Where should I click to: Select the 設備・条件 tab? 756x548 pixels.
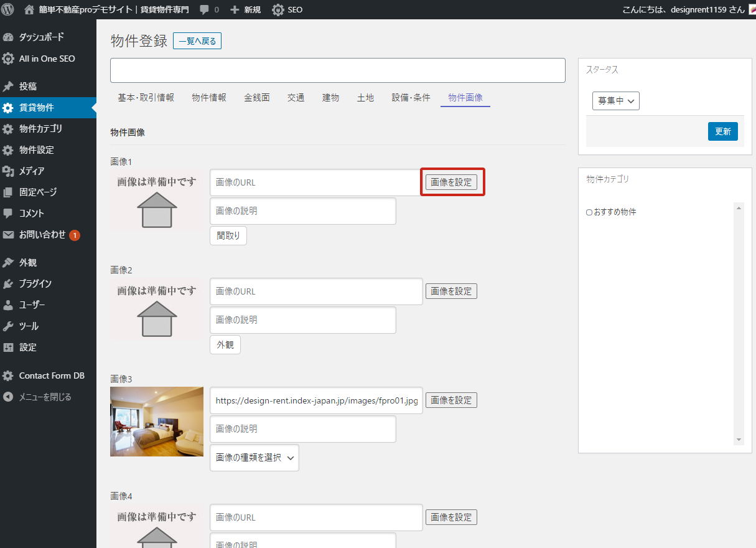coord(411,98)
